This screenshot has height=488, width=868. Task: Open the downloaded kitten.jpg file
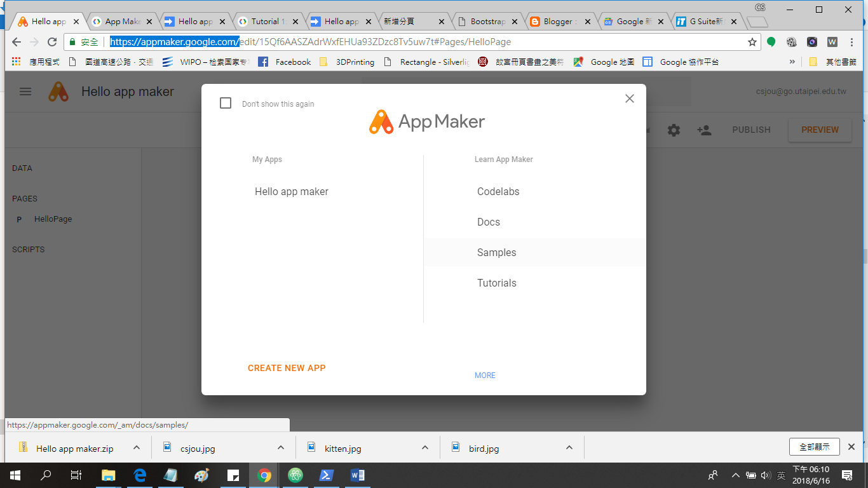pyautogui.click(x=342, y=448)
